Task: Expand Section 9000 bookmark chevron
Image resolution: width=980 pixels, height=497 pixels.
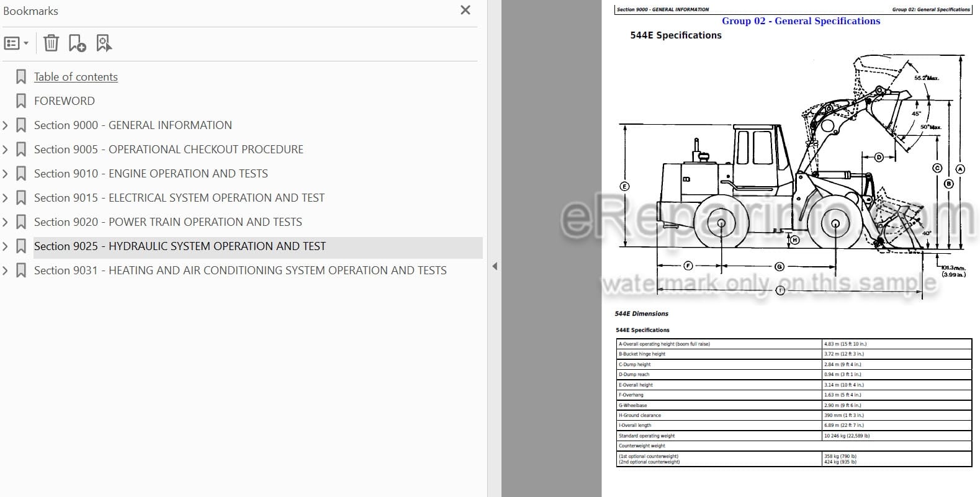Action: (5, 125)
